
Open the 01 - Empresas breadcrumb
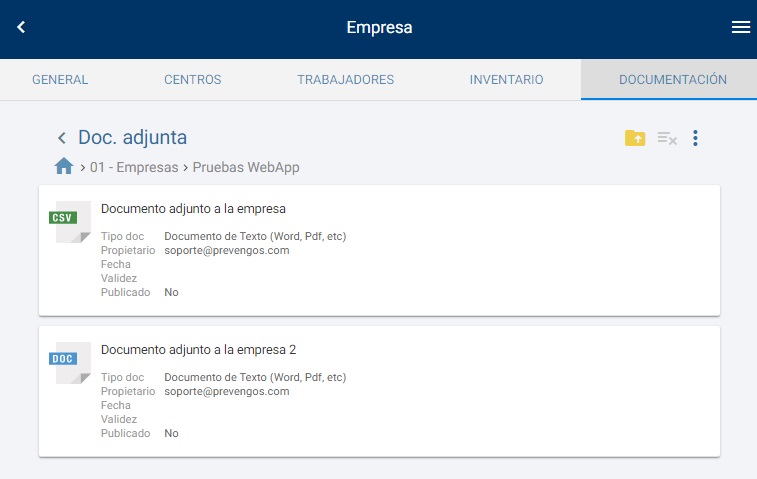pyautogui.click(x=132, y=167)
